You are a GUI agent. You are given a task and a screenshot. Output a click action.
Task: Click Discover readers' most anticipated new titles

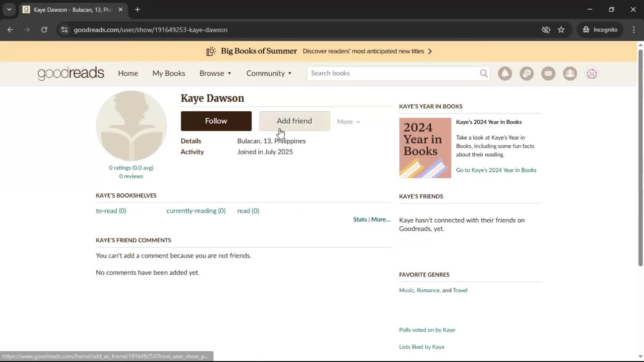click(363, 51)
